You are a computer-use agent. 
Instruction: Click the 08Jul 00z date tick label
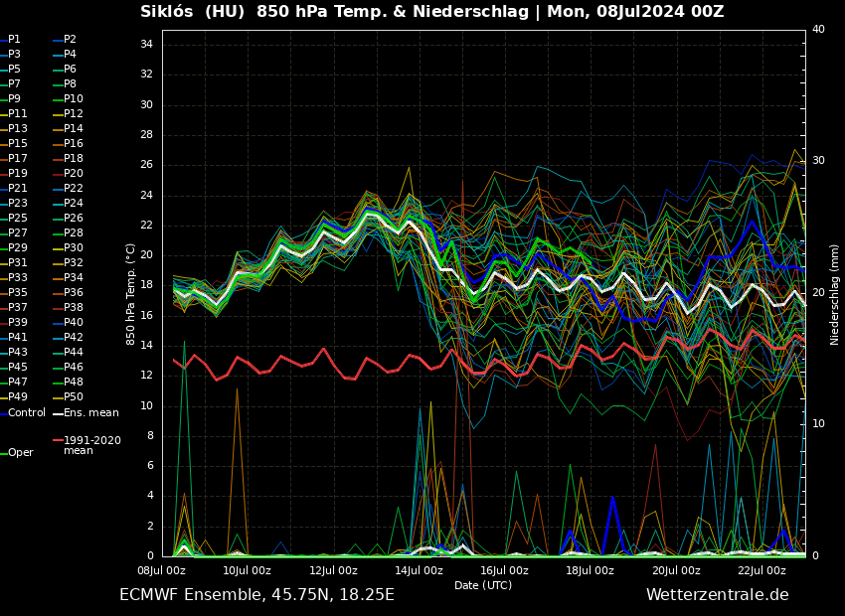click(161, 570)
